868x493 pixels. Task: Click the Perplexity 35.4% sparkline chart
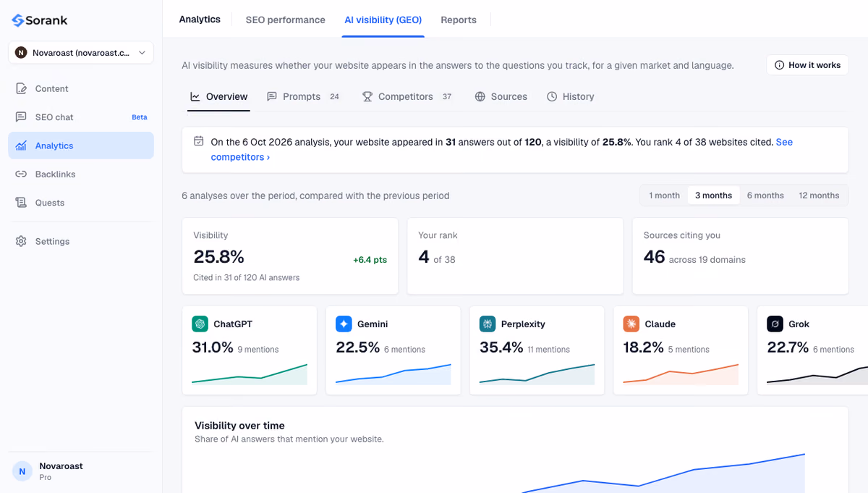(x=537, y=374)
